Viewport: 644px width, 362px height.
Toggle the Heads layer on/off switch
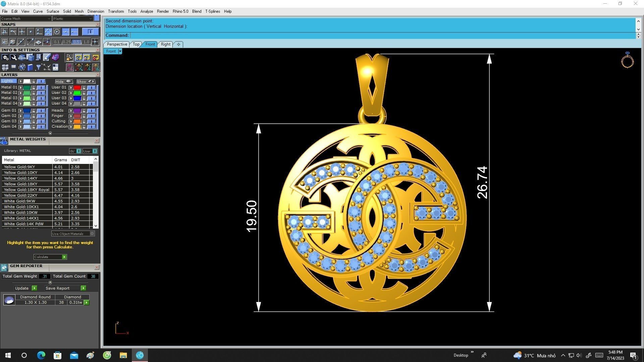(x=91, y=111)
